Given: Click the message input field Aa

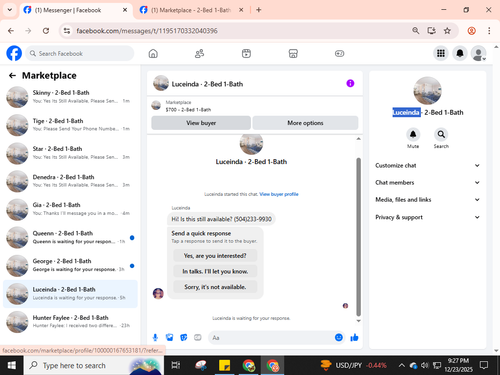Looking at the screenshot, I should click(x=272, y=338).
